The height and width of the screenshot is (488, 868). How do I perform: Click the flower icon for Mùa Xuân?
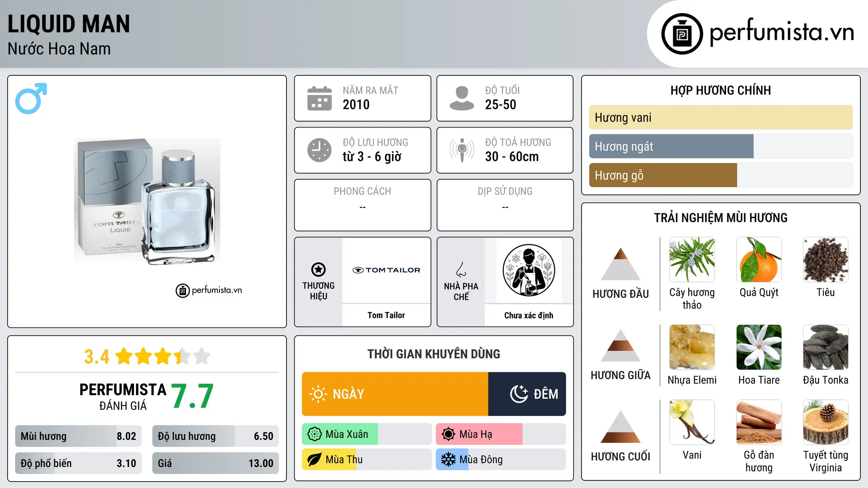point(314,434)
